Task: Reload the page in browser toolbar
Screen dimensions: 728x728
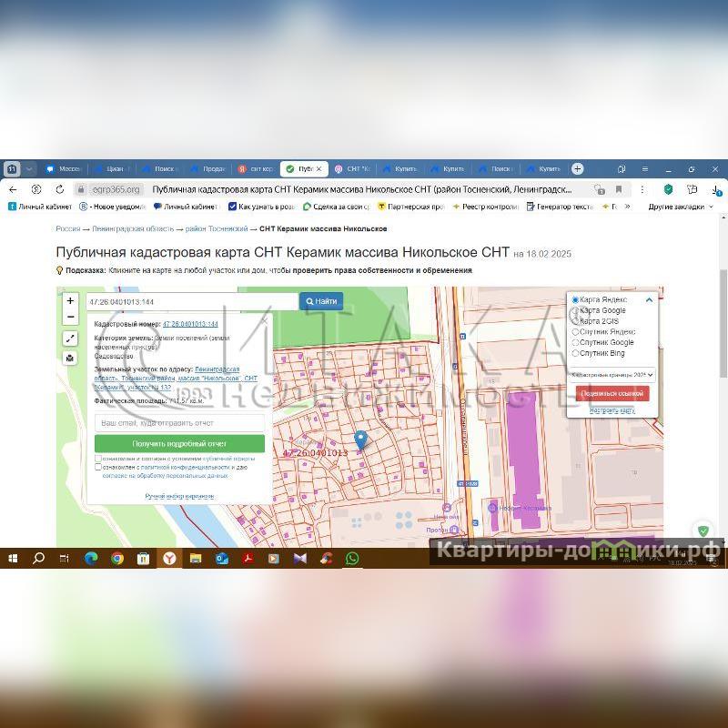Action: click(x=60, y=189)
